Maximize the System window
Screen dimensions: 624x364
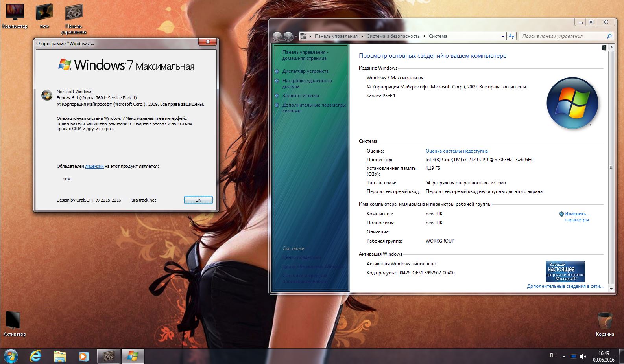coord(591,22)
